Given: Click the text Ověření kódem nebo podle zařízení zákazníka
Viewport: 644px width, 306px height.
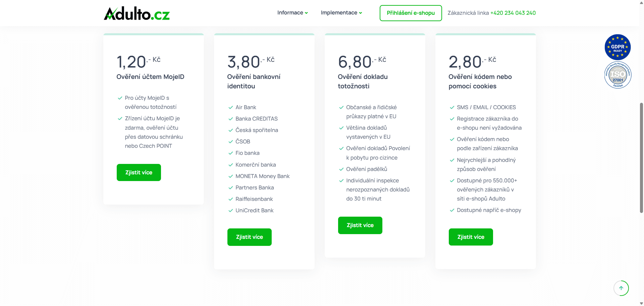Looking at the screenshot, I should [x=487, y=144].
